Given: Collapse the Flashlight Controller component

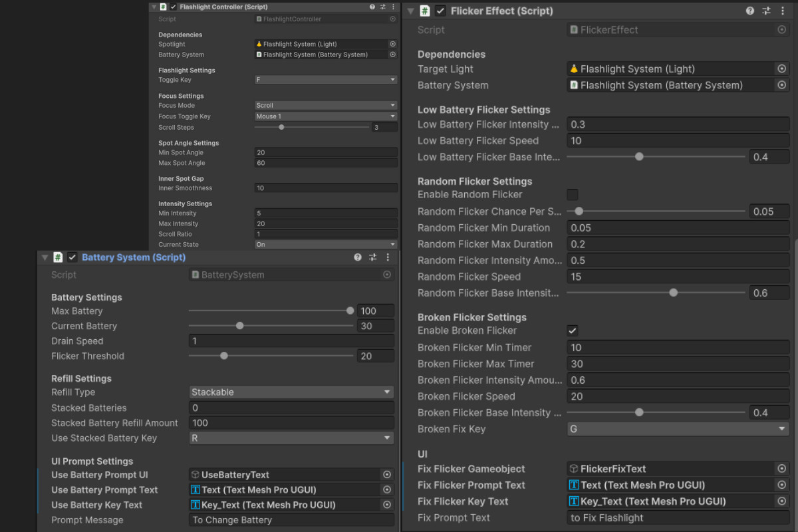Looking at the screenshot, I should [154, 7].
